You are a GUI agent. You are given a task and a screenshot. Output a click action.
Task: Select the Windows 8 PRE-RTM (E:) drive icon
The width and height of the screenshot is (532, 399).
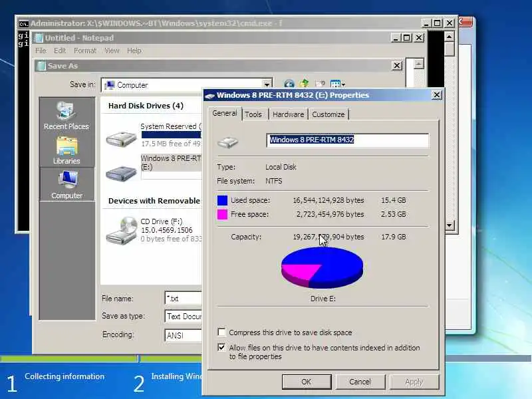coord(121,174)
